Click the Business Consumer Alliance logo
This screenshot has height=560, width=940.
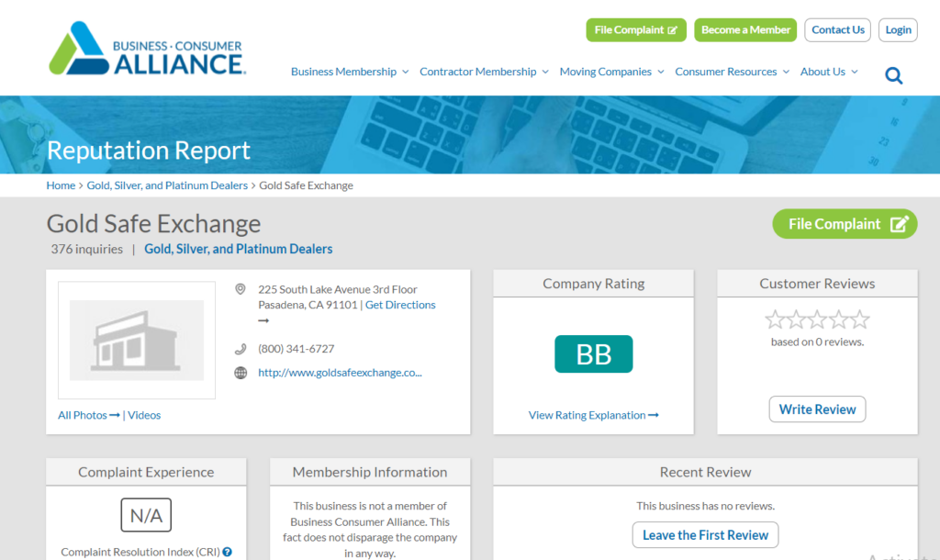pyautogui.click(x=148, y=49)
